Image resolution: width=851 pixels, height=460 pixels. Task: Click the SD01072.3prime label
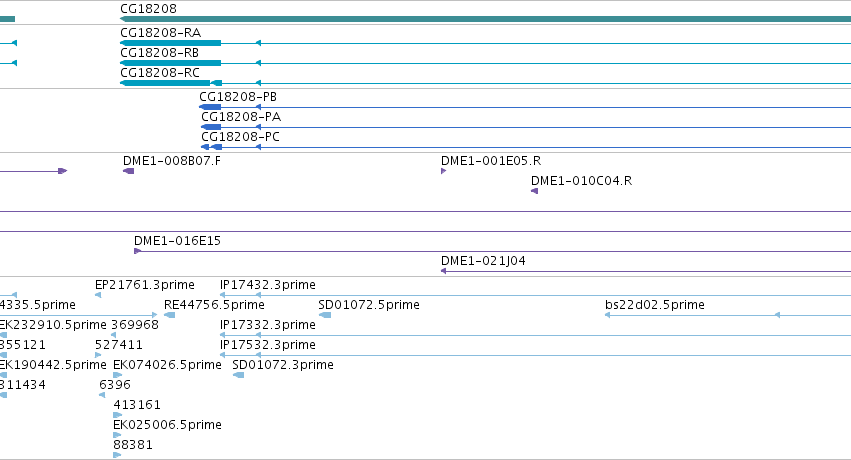coord(283,365)
